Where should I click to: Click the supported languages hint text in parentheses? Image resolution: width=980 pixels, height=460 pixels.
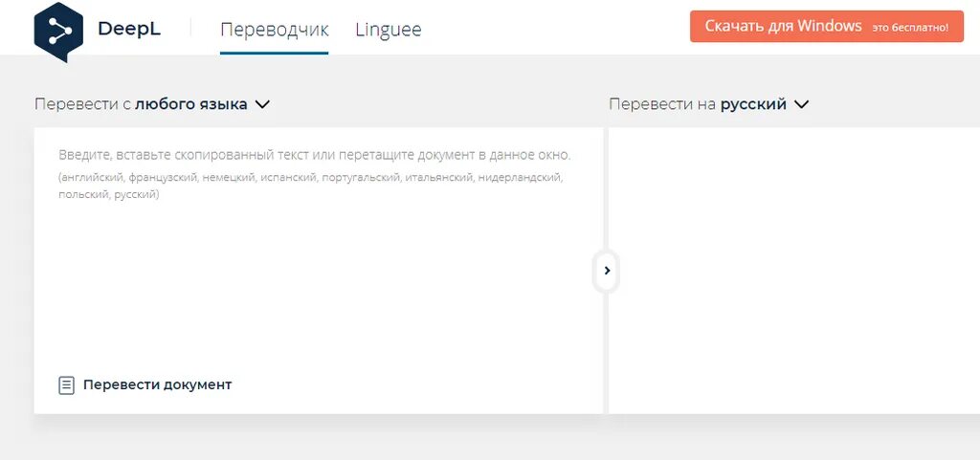point(311,186)
